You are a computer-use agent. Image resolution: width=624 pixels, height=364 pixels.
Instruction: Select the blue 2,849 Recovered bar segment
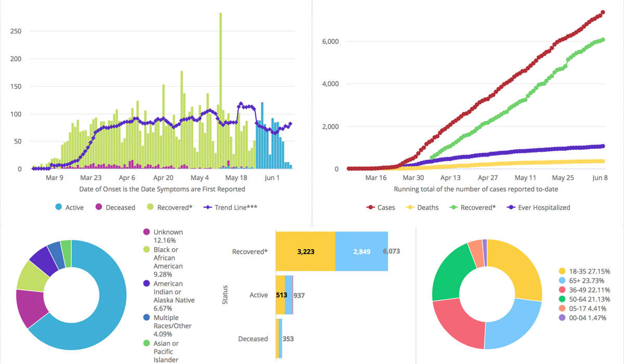(361, 252)
